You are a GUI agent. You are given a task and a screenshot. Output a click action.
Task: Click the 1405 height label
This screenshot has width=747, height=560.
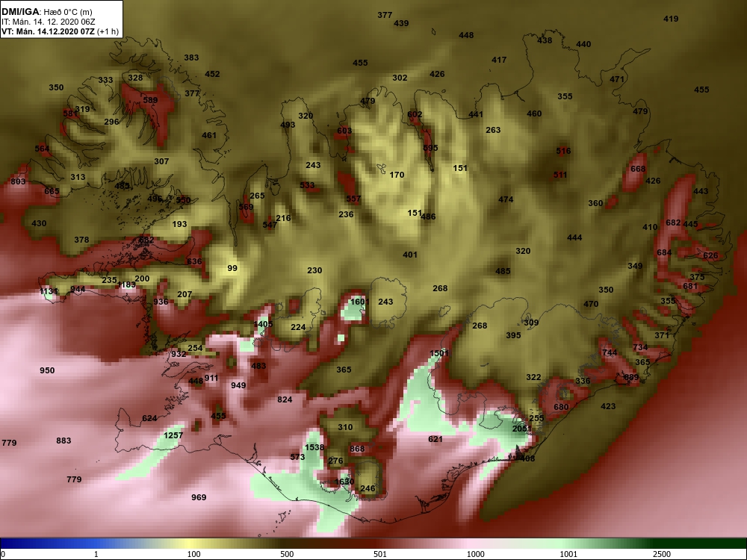pyautogui.click(x=263, y=324)
